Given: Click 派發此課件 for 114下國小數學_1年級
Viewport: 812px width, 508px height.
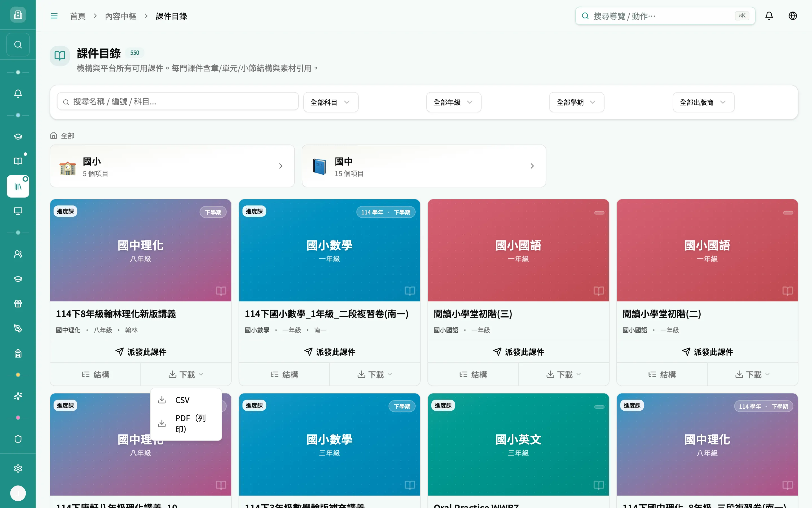Looking at the screenshot, I should pos(330,352).
